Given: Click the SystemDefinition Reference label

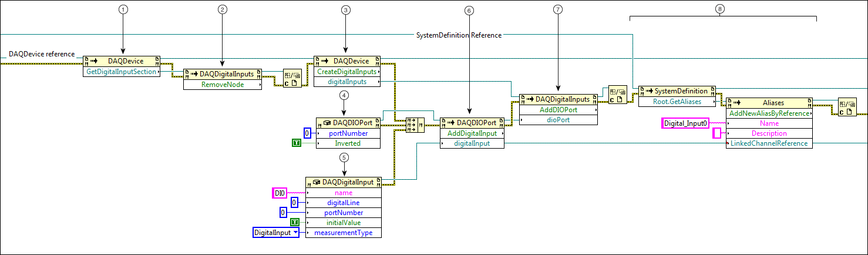Looking at the screenshot, I should [459, 35].
